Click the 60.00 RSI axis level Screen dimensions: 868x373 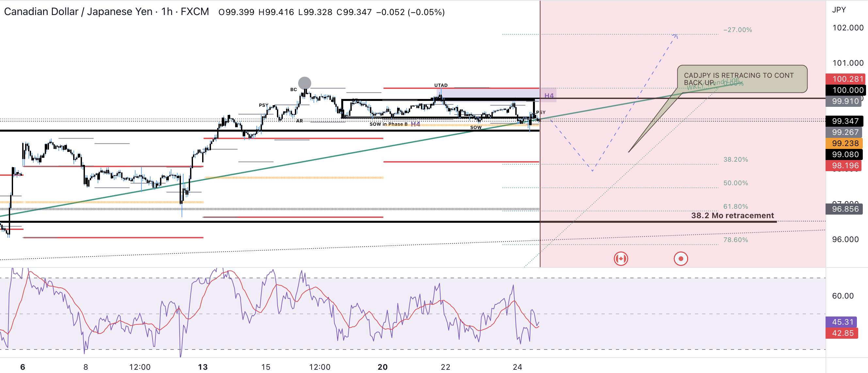tap(843, 296)
